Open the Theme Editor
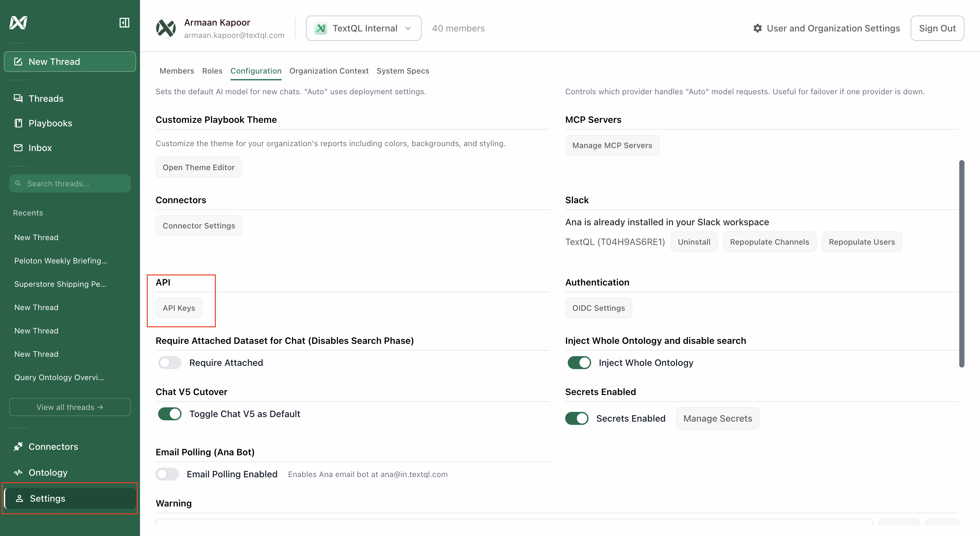Viewport: 980px width, 536px height. pos(199,167)
